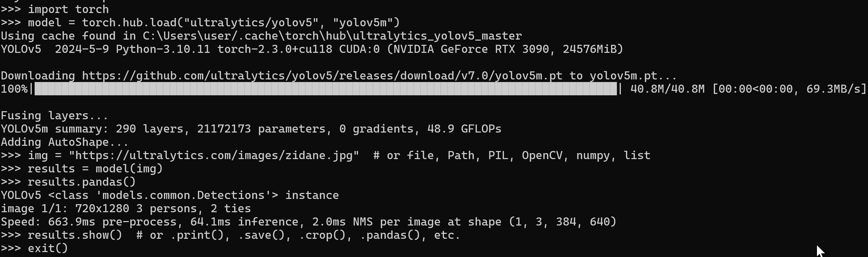
Task: Click the '3 persons, 2 ties' output
Action: tap(193, 209)
